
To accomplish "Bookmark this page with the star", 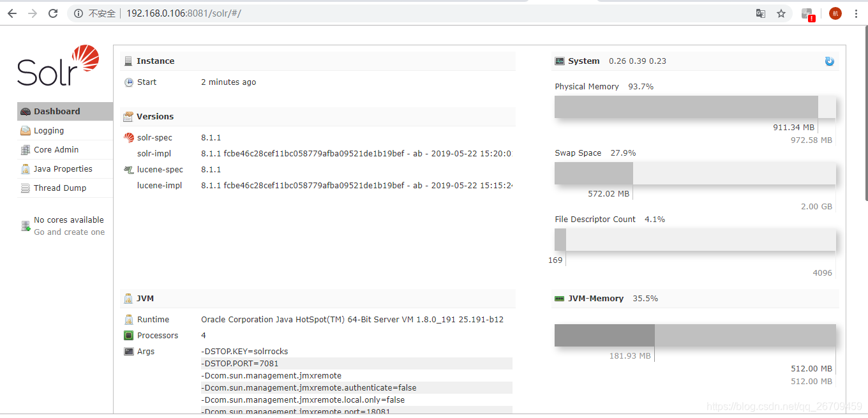I will 781,13.
